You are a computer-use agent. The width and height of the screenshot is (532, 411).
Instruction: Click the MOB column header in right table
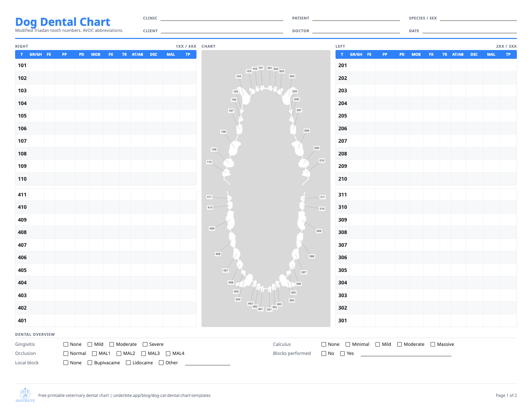96,54
